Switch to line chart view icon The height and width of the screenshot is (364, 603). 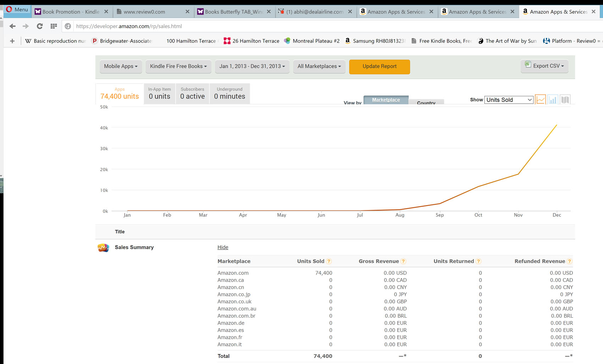tap(541, 100)
